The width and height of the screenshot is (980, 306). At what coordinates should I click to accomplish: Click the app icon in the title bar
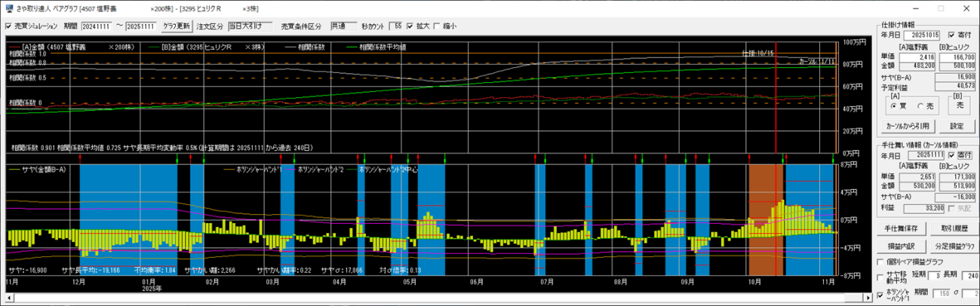[x=8, y=8]
